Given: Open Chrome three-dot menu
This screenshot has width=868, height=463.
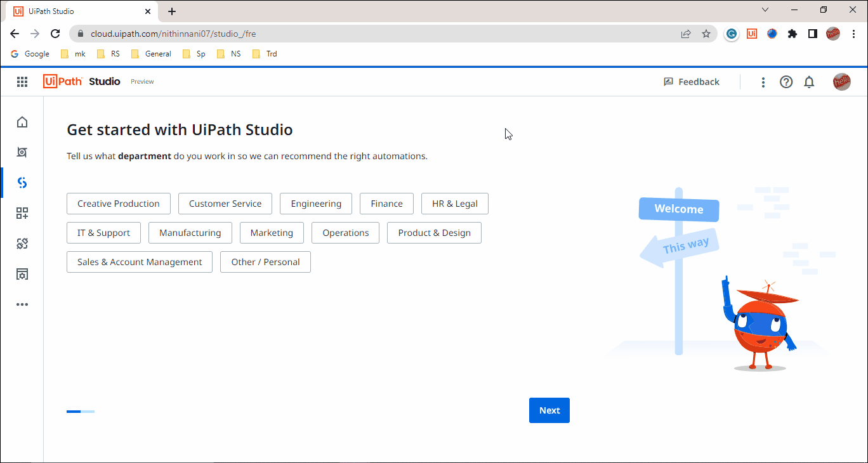Looking at the screenshot, I should pos(853,34).
